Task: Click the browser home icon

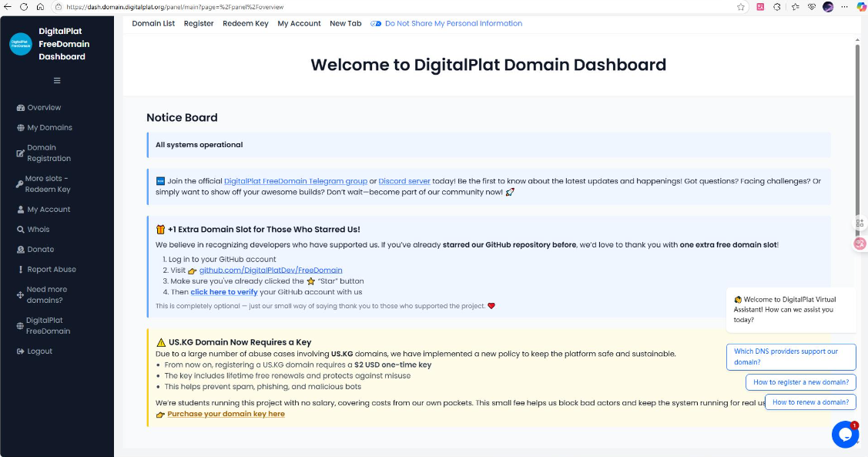Action: [40, 7]
